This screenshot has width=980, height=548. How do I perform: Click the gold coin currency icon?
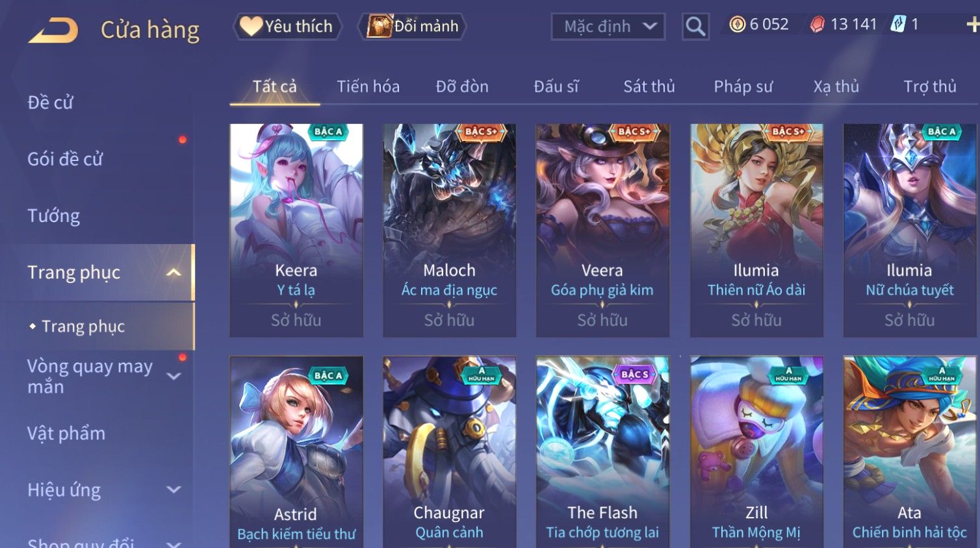737,25
